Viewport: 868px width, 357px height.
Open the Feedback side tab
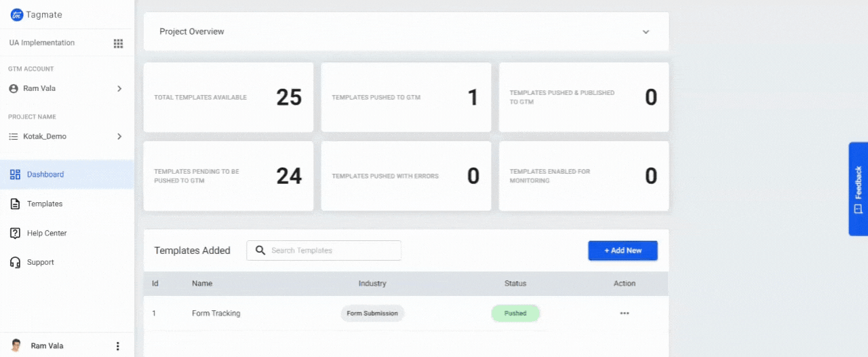[x=858, y=189]
